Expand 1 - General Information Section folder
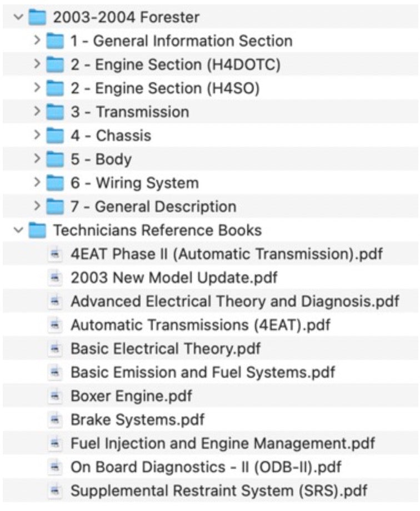This screenshot has height=511, width=420. click(37, 41)
